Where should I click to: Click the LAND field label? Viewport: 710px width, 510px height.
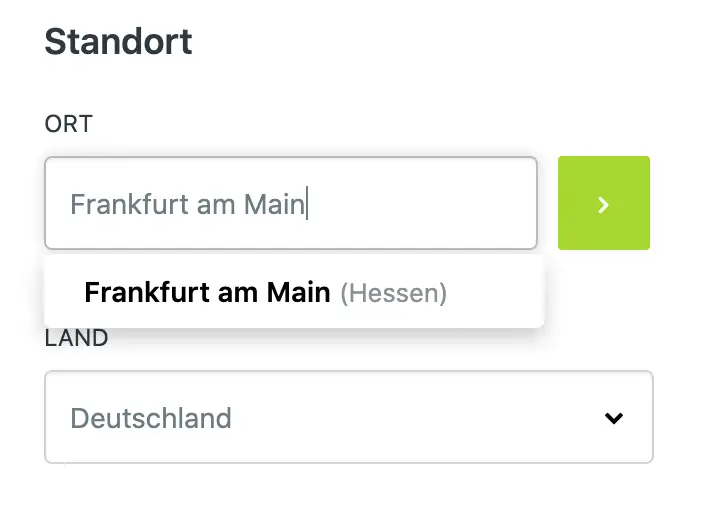(77, 338)
